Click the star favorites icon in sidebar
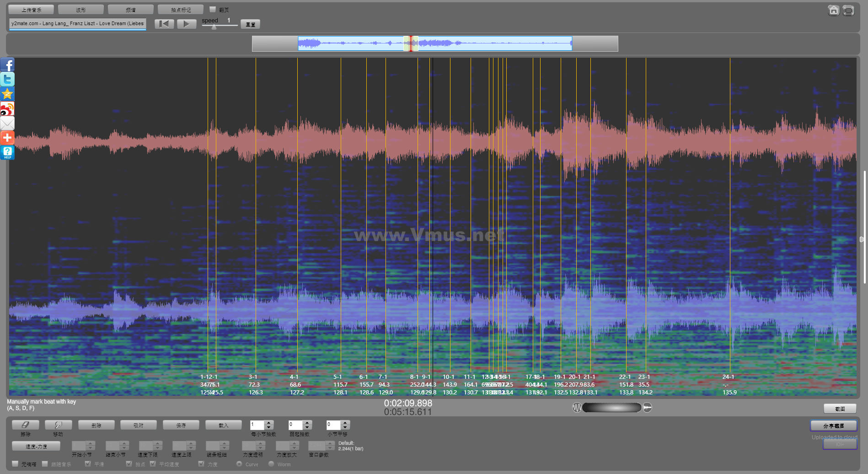The image size is (868, 474). pos(7,94)
